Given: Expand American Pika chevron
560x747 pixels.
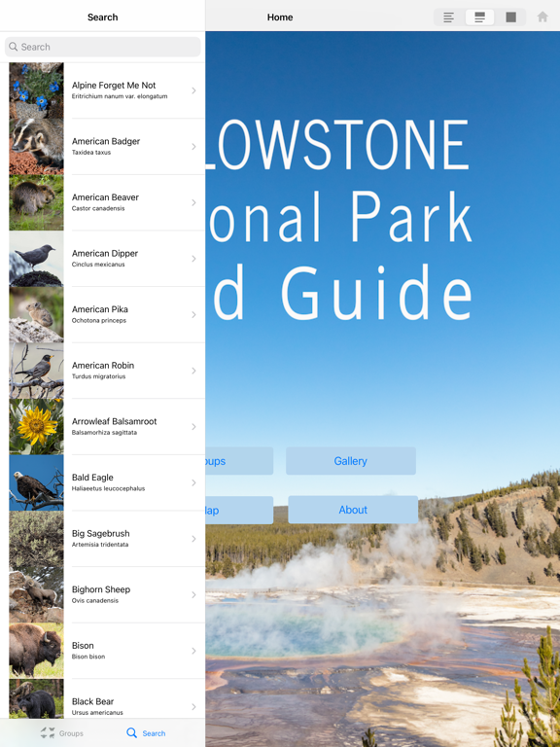Looking at the screenshot, I should (x=193, y=314).
